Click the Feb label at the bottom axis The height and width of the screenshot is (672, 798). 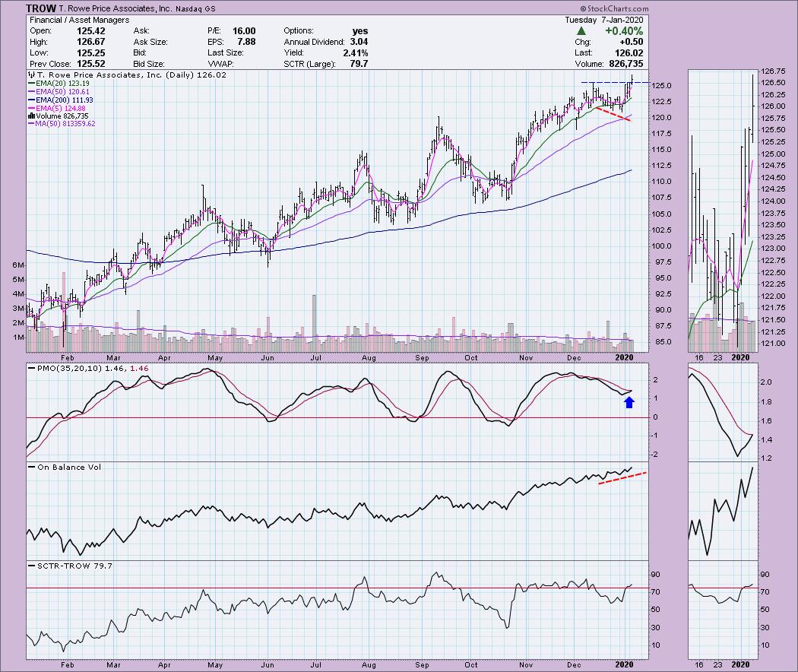pos(67,664)
